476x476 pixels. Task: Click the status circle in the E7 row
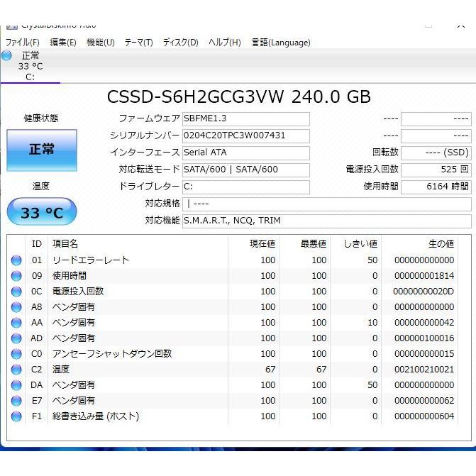(16, 401)
